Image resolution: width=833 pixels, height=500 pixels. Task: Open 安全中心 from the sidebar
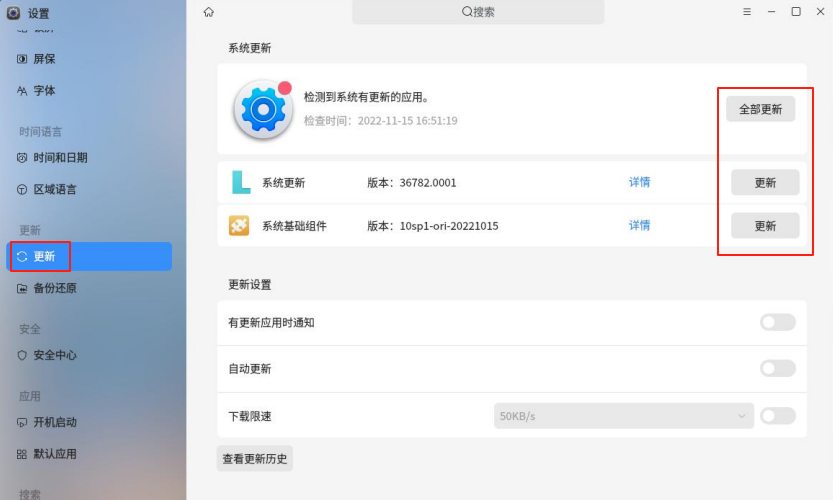coord(54,355)
